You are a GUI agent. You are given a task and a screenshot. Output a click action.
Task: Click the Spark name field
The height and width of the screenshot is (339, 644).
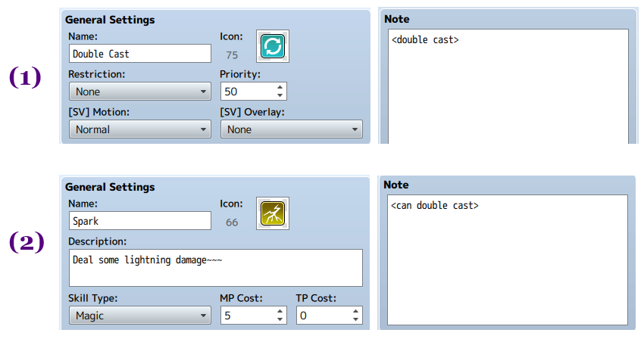(140, 221)
